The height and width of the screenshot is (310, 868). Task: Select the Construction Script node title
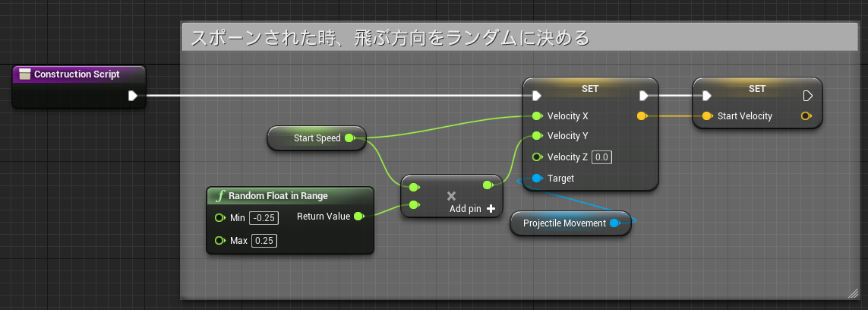tap(77, 74)
